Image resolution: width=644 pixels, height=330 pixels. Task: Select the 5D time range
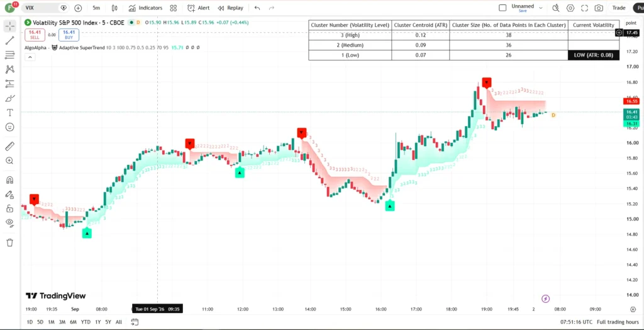(40, 322)
